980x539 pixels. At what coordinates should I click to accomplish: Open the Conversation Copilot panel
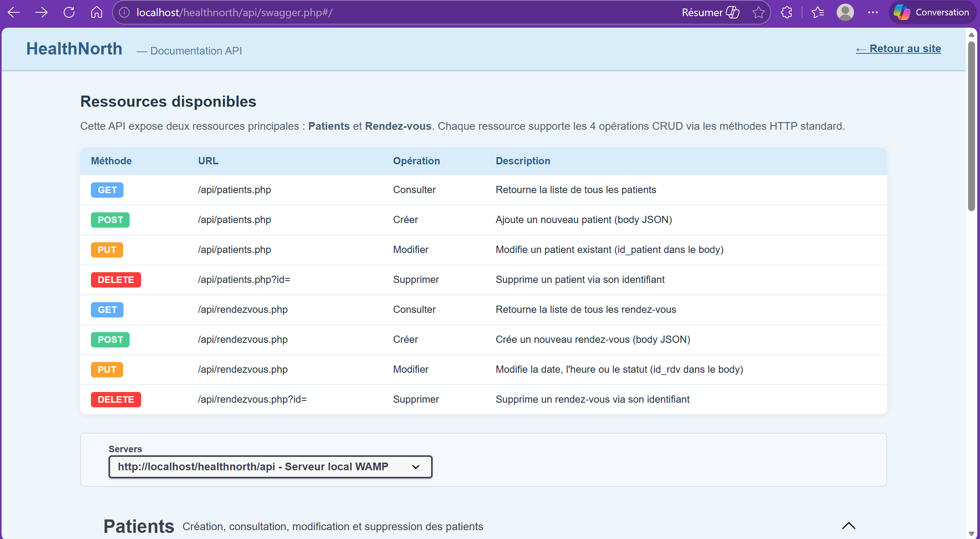tap(932, 12)
